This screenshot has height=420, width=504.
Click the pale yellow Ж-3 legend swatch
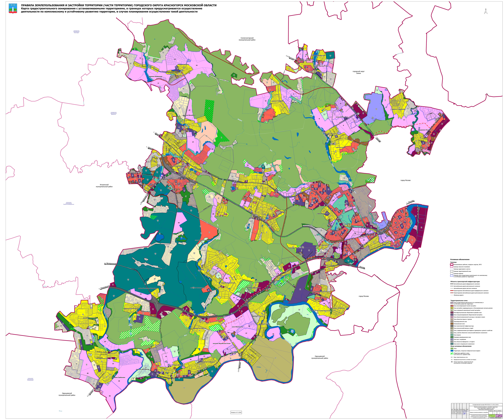(x=452, y=310)
